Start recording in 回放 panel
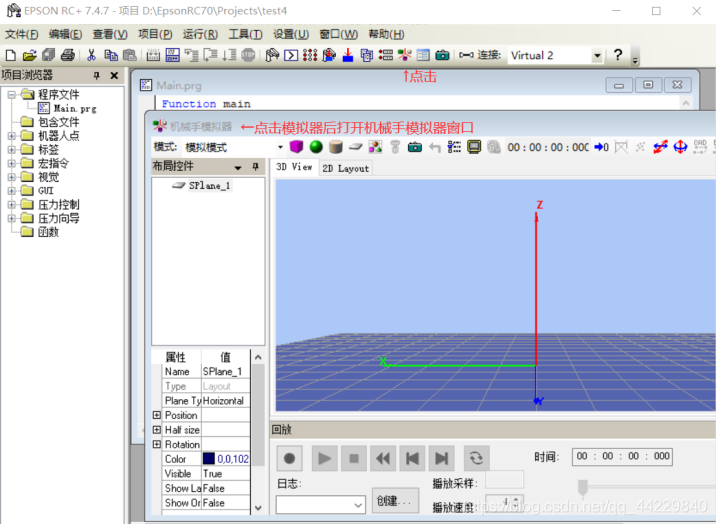 click(x=289, y=458)
